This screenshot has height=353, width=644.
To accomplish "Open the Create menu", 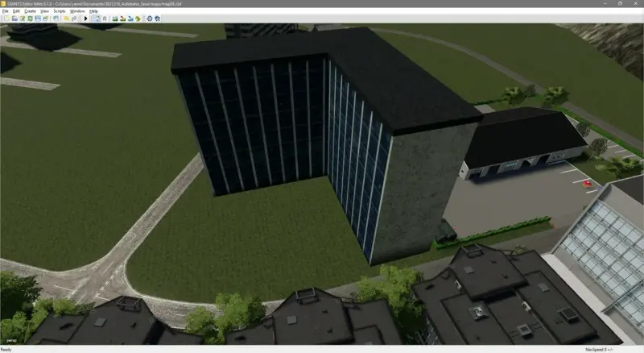I will tap(31, 11).
